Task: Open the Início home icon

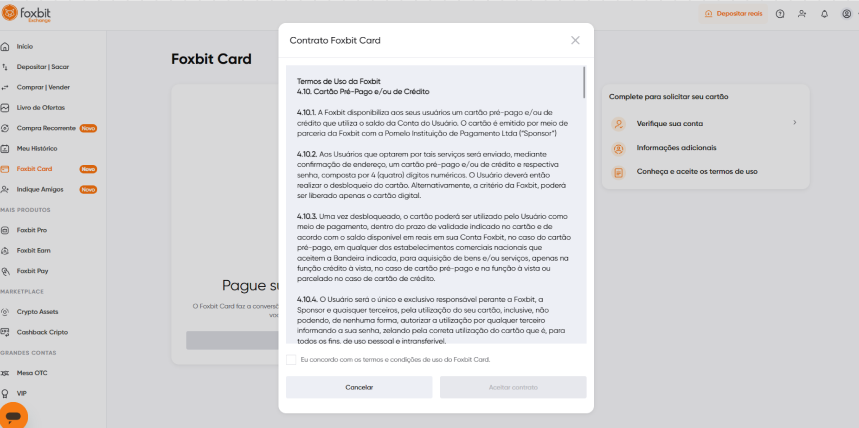Action: [x=5, y=47]
